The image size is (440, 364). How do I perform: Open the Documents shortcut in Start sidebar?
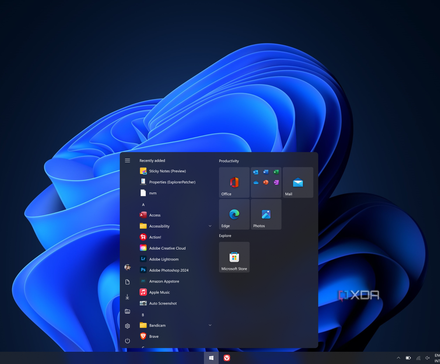(127, 282)
